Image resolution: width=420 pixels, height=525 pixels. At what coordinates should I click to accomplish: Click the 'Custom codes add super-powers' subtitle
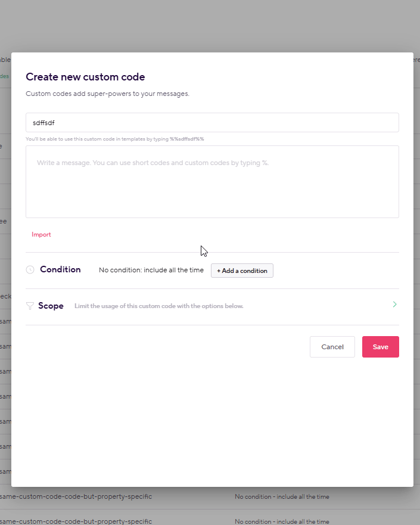click(107, 94)
